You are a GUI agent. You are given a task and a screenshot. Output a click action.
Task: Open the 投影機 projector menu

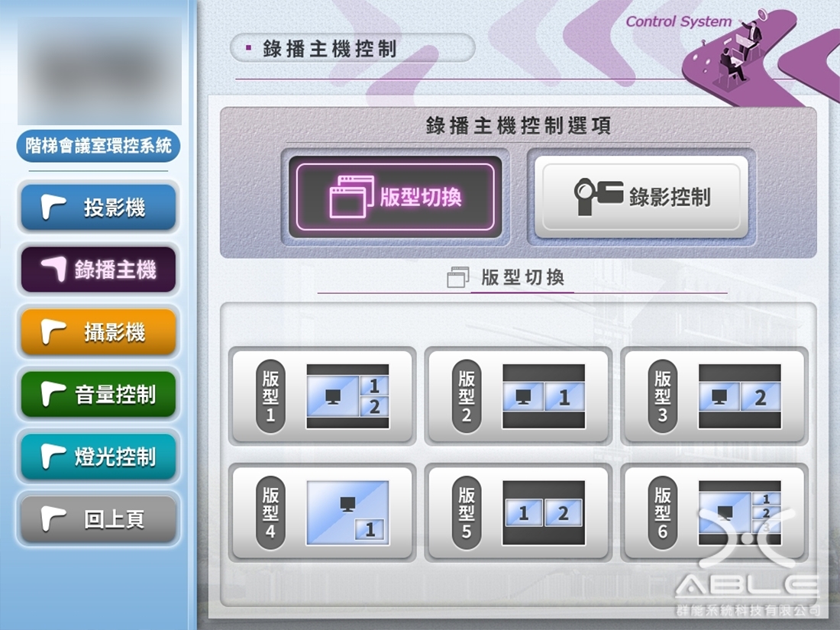pos(99,207)
